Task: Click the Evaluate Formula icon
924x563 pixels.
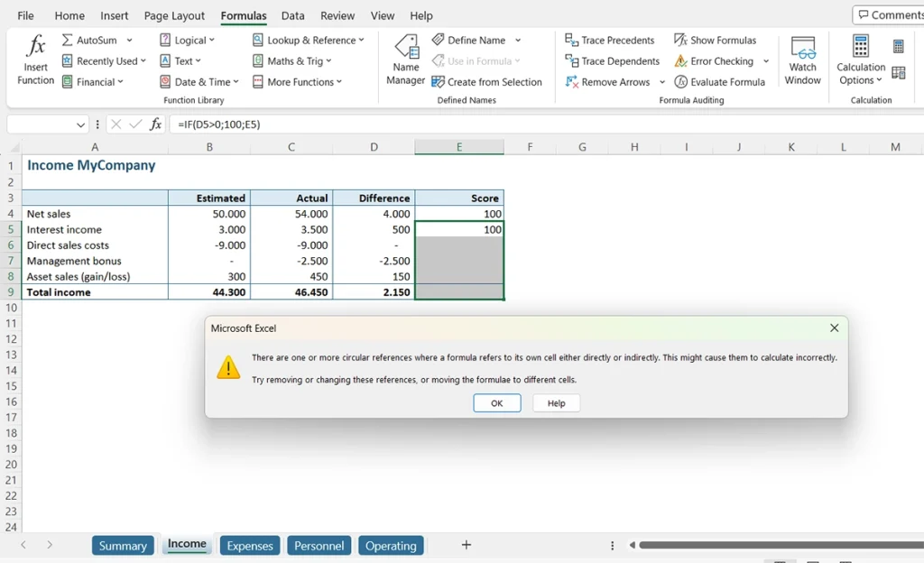Action: pos(720,81)
